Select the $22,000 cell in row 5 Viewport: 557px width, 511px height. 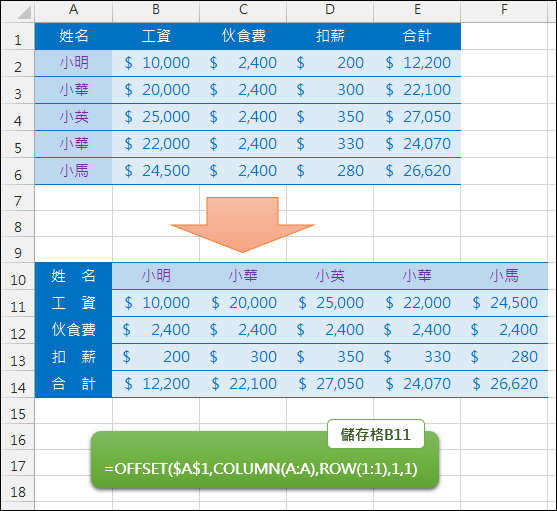click(156, 144)
